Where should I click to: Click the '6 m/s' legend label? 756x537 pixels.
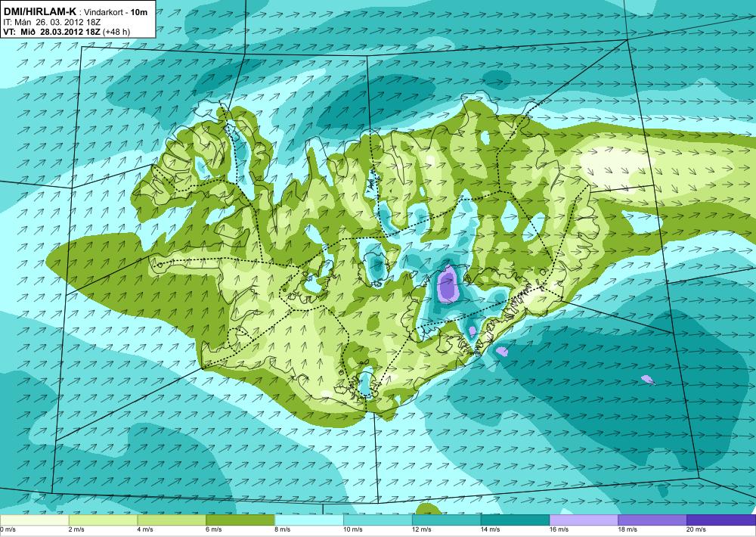[x=214, y=529]
